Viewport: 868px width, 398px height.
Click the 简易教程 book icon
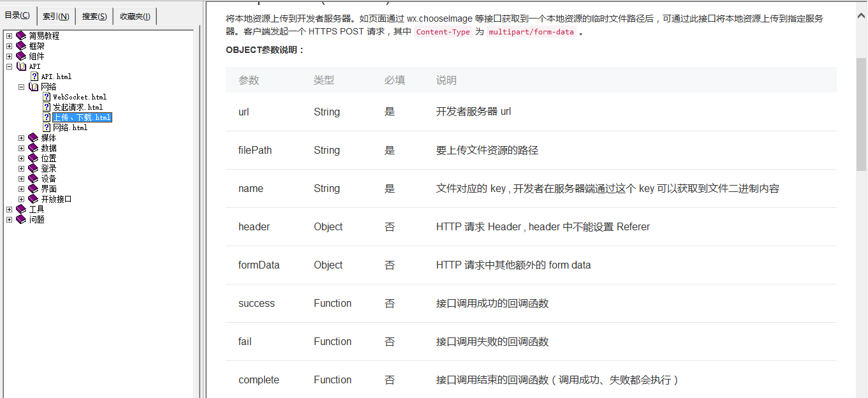point(21,36)
